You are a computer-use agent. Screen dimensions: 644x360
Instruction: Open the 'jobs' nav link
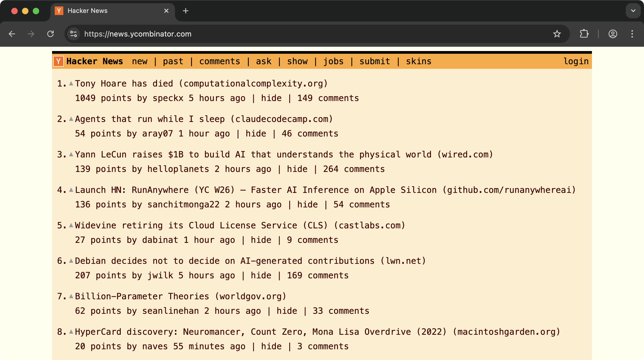point(333,61)
